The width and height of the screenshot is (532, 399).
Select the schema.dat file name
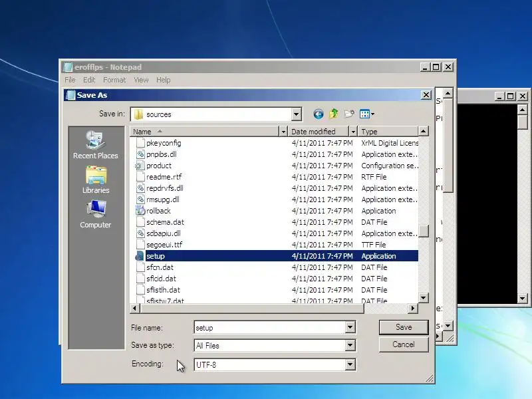click(165, 222)
